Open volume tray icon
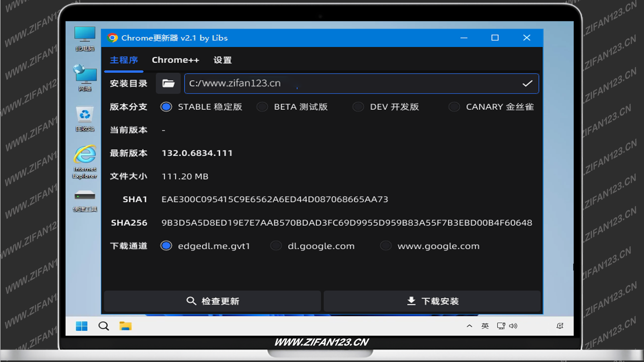Screen dimensions: 644x362 point(513,326)
